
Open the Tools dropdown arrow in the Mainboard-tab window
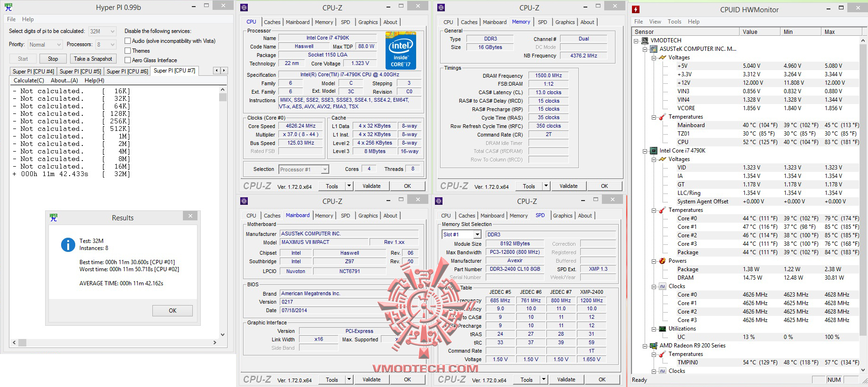(349, 379)
